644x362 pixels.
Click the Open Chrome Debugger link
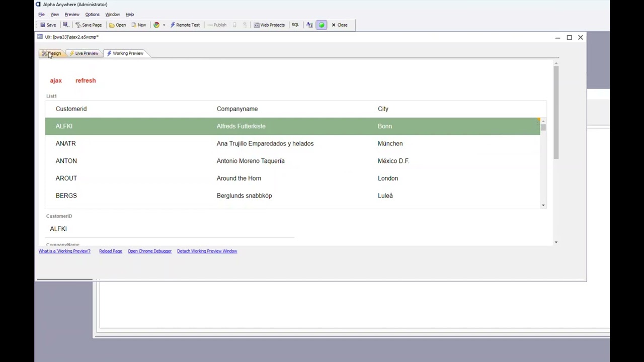pos(149,251)
